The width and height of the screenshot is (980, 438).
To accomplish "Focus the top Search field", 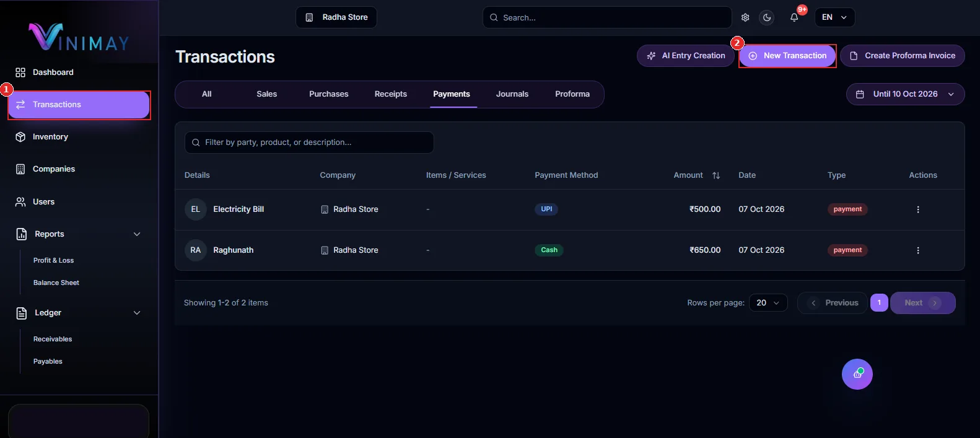I will coord(607,17).
